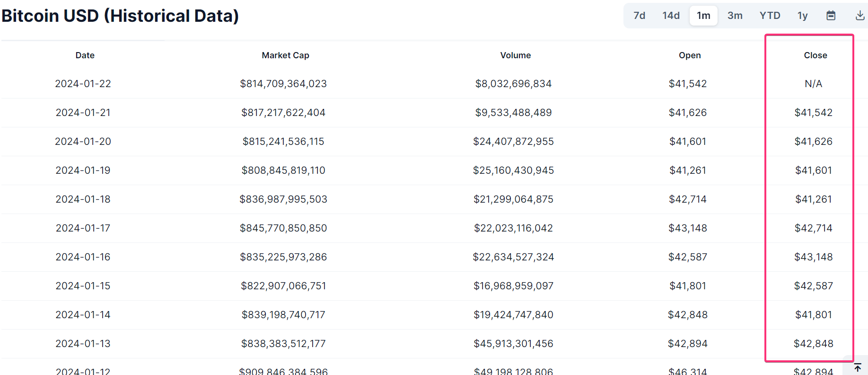Click open price for 2024-01-18
This screenshot has height=375, width=868.
tap(688, 199)
